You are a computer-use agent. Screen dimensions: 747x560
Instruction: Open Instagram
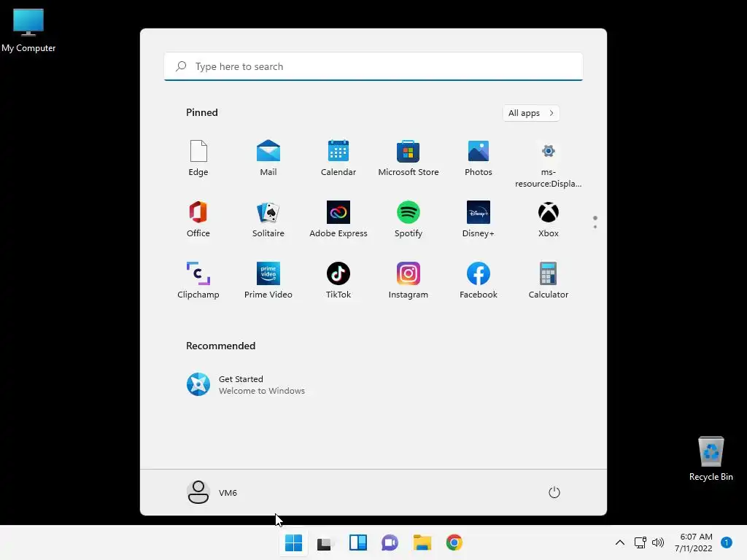point(409,281)
